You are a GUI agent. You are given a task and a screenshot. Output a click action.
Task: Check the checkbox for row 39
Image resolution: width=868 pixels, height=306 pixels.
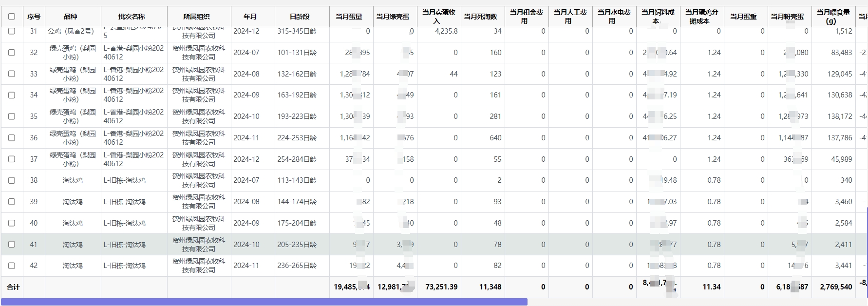[x=12, y=202]
